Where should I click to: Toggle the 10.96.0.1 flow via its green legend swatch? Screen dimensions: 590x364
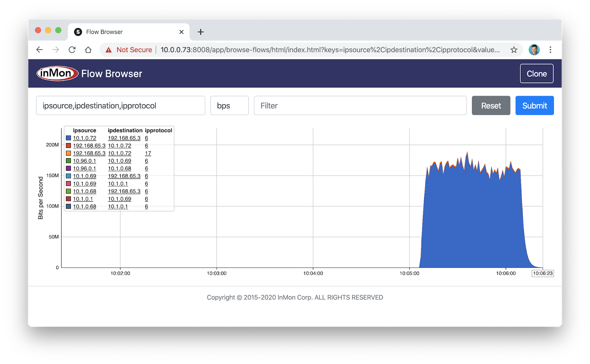click(67, 161)
